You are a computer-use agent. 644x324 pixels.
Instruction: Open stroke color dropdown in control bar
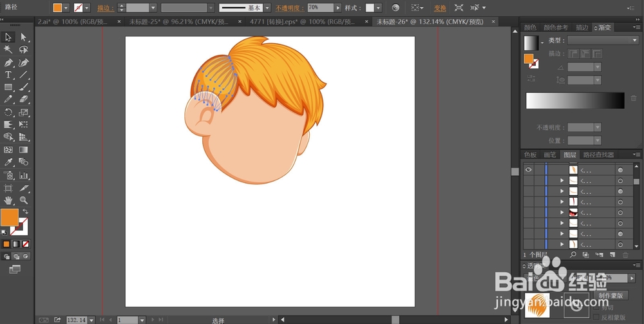87,8
